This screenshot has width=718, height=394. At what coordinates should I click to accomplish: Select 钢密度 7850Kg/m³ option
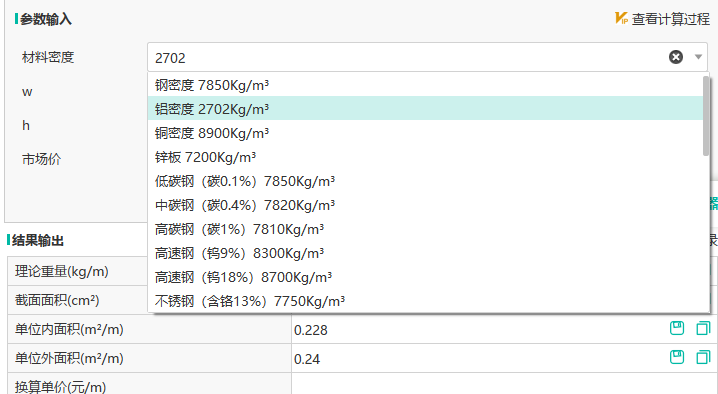coord(425,85)
